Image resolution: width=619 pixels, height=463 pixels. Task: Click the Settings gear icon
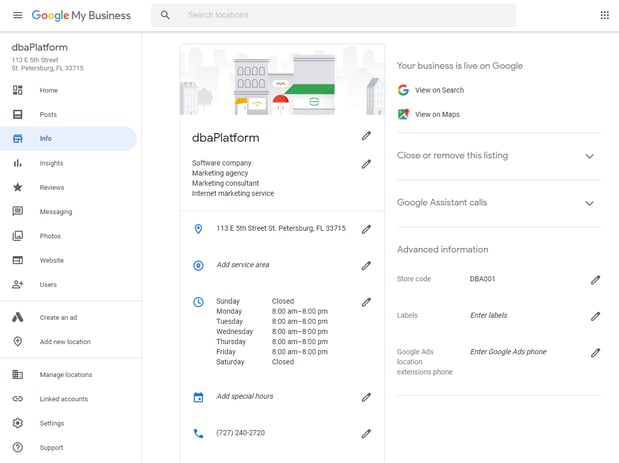17,423
